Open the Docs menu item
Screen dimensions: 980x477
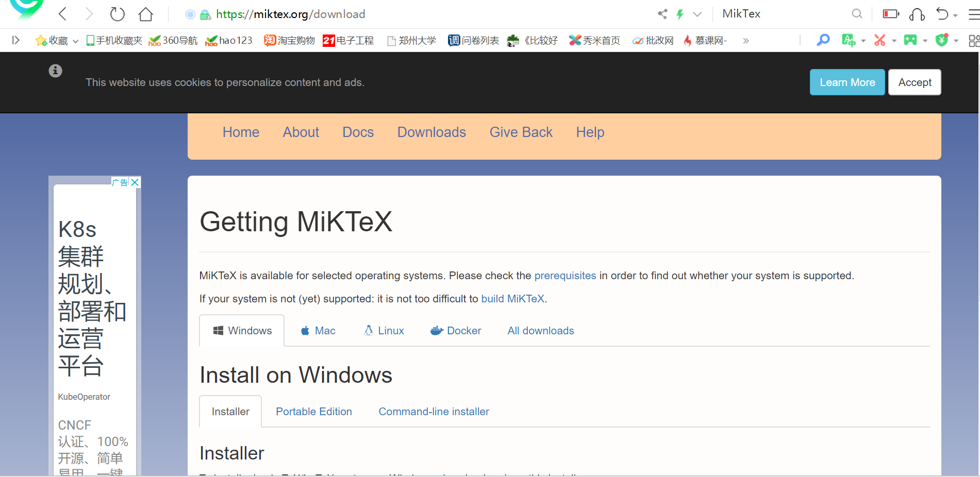[358, 132]
